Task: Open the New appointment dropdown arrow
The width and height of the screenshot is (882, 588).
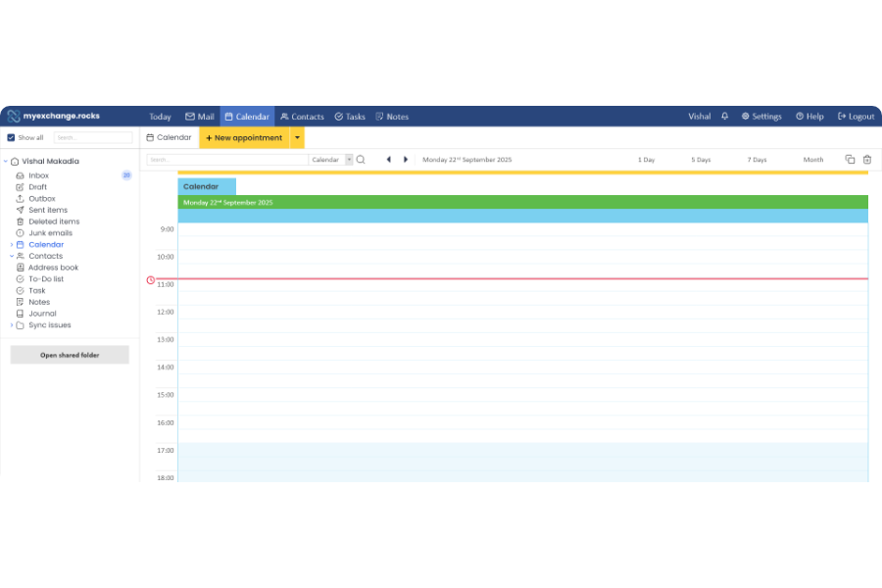Action: (297, 138)
